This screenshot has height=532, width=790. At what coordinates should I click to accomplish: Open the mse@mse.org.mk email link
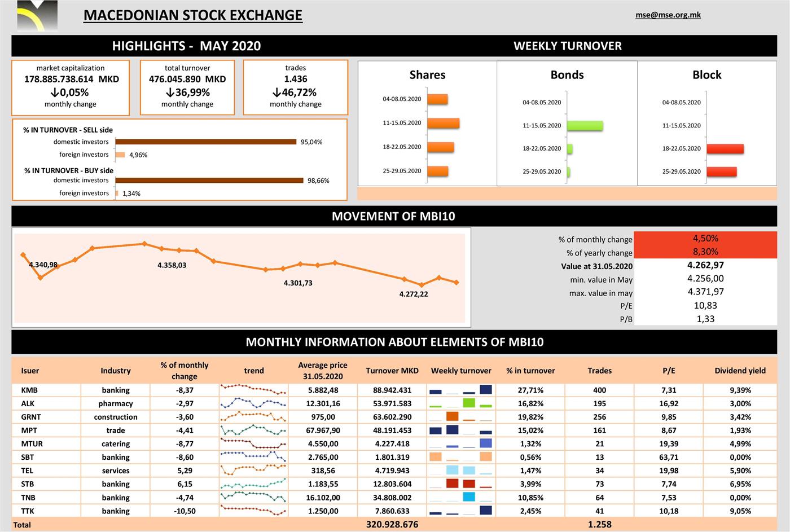point(668,15)
